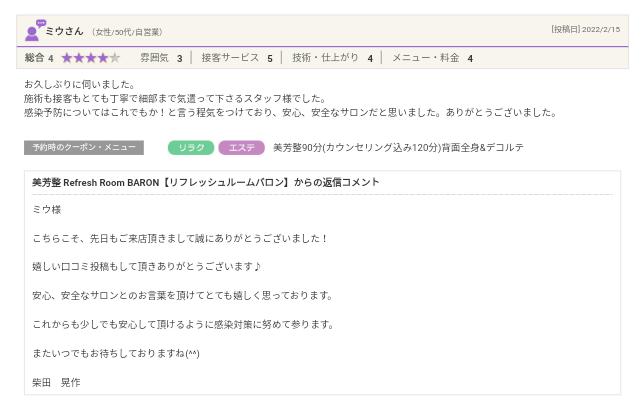
Task: Click the salon reply comment heading
Action: (205, 183)
